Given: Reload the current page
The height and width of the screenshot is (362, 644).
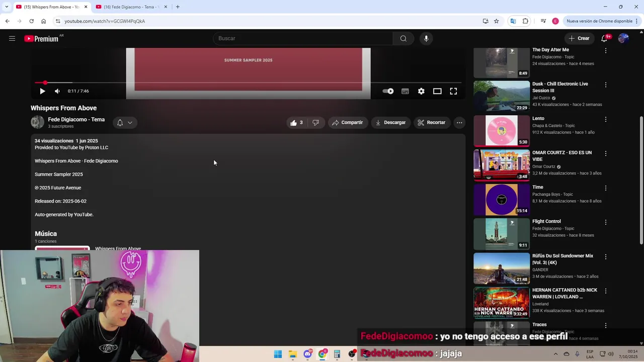Looking at the screenshot, I should pos(31,21).
